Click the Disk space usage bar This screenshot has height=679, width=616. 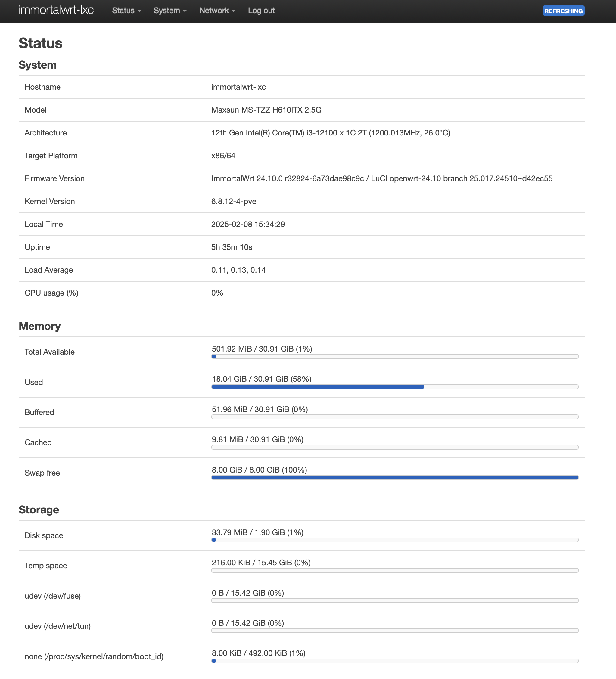click(395, 540)
